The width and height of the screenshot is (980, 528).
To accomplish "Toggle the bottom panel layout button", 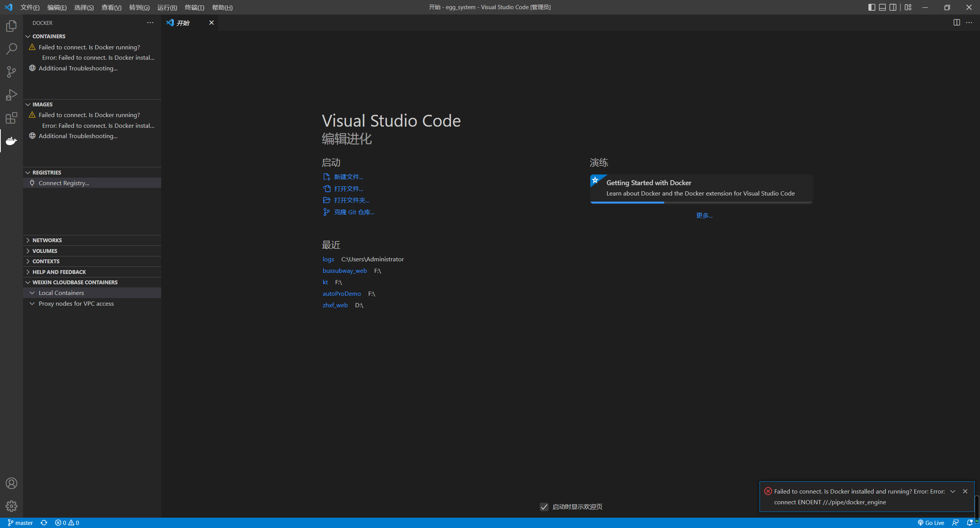I will pos(882,7).
